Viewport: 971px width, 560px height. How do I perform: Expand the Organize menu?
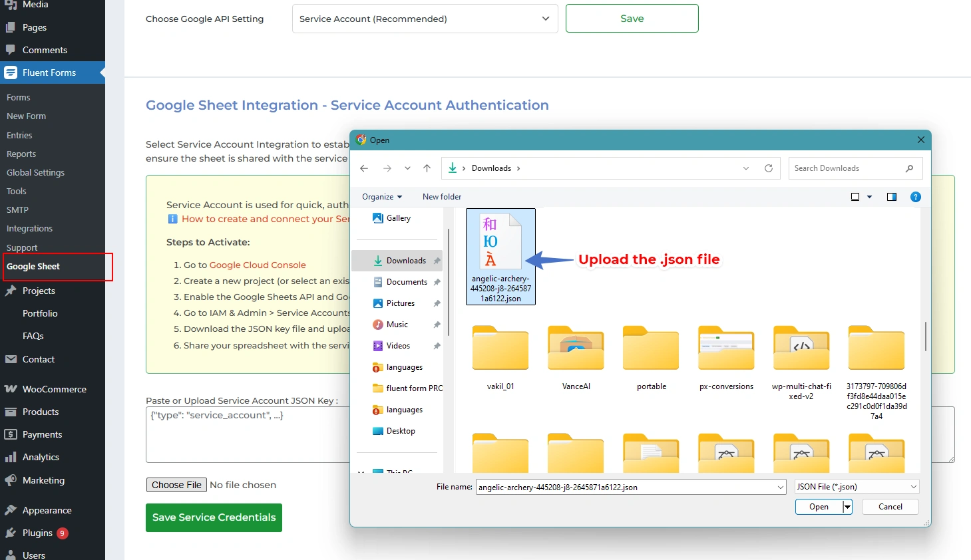[382, 197]
